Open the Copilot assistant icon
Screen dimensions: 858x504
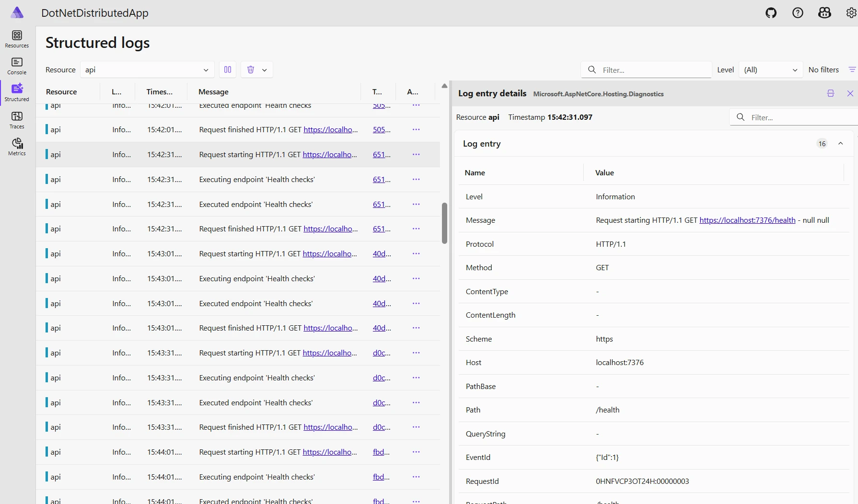[x=824, y=13]
